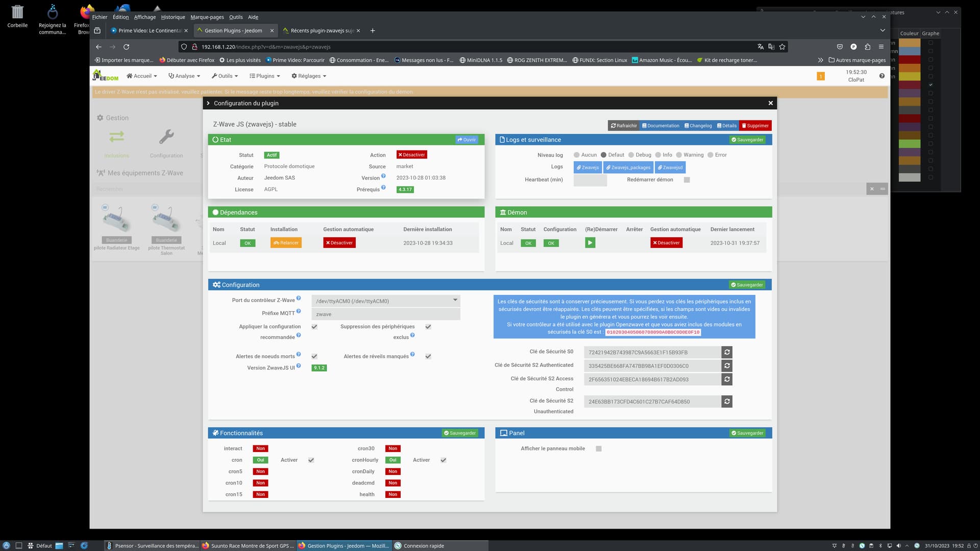The width and height of the screenshot is (980, 551).
Task: Open the Zwavejsd log
Action: click(x=670, y=167)
